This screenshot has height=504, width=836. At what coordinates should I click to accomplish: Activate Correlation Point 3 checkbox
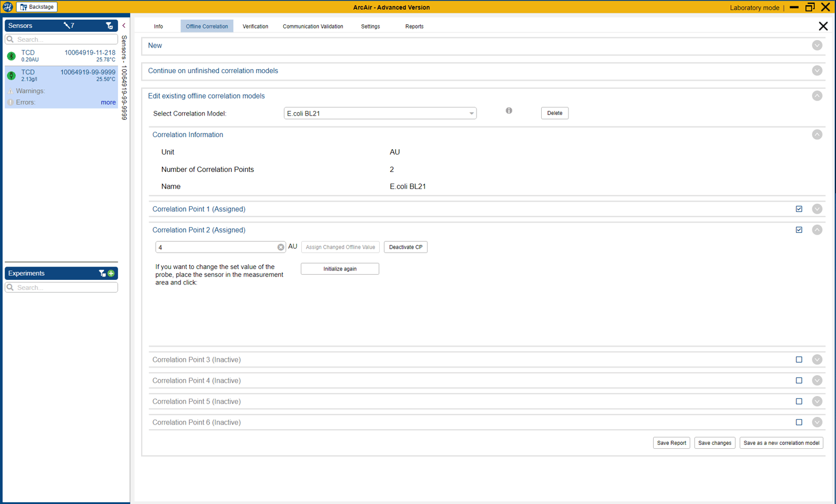click(799, 359)
